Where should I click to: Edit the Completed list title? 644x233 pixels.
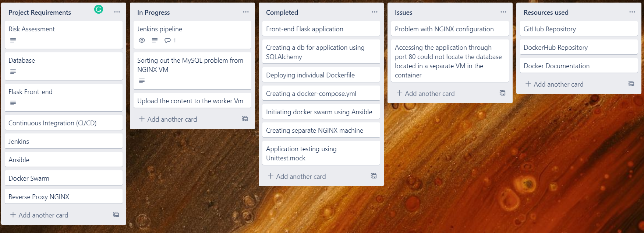pos(282,13)
